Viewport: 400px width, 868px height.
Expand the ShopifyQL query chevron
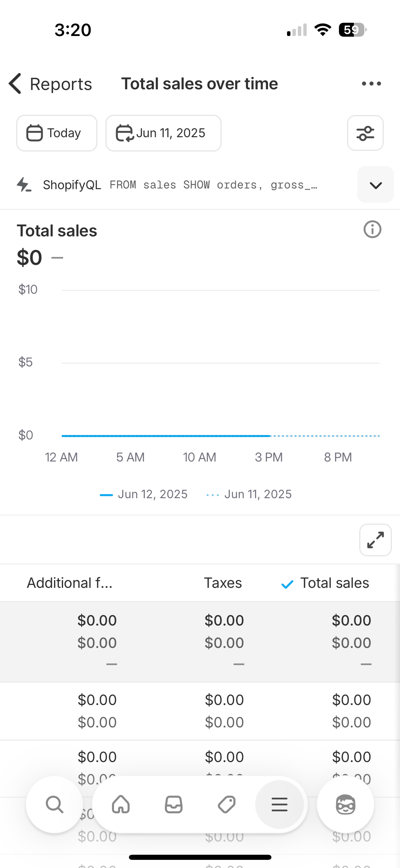[x=375, y=185]
